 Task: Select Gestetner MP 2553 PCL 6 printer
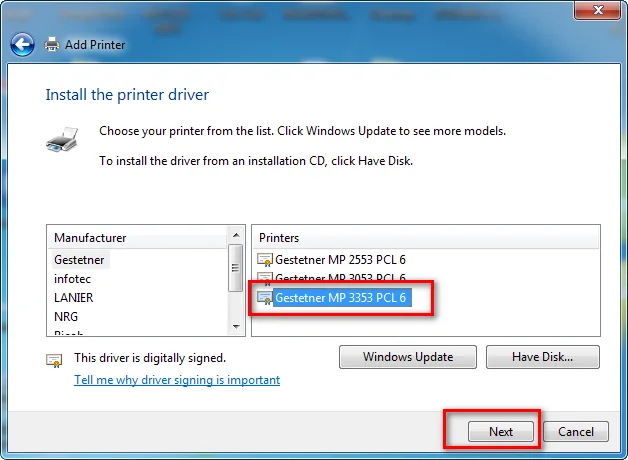point(340,260)
